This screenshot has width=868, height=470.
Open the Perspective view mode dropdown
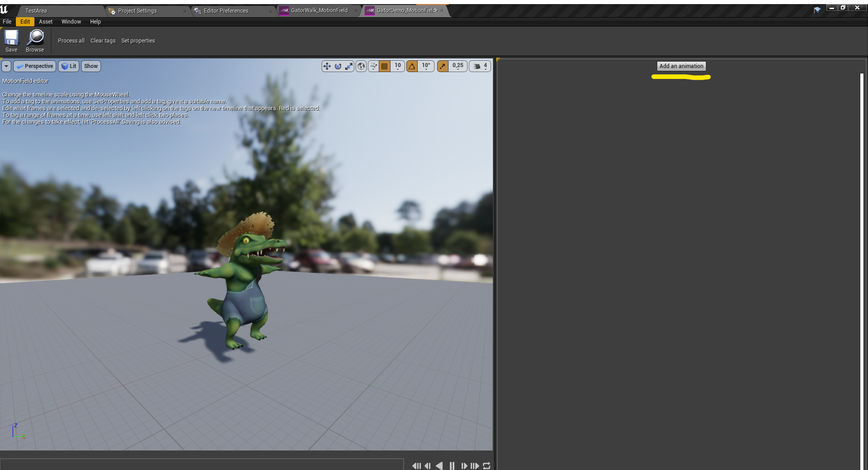point(35,66)
